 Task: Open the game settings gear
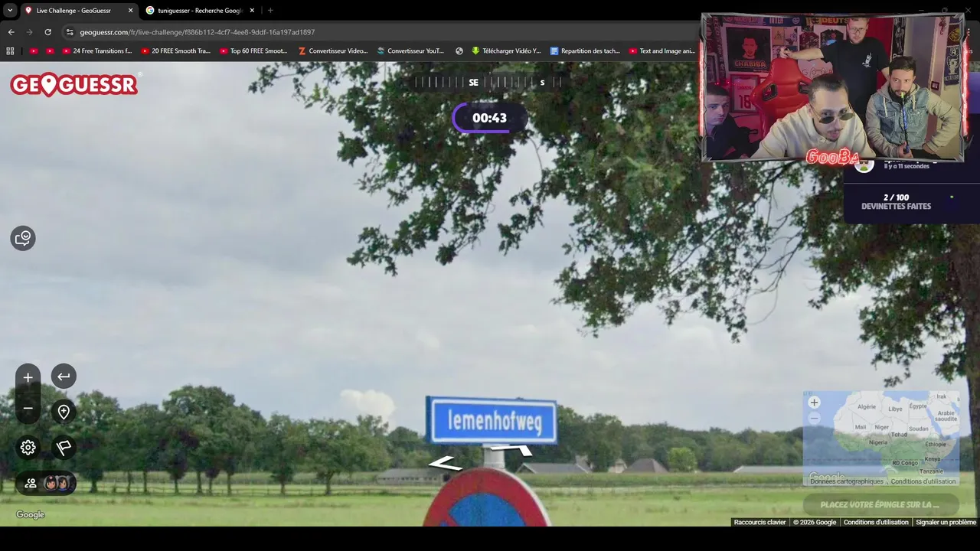pos(28,448)
